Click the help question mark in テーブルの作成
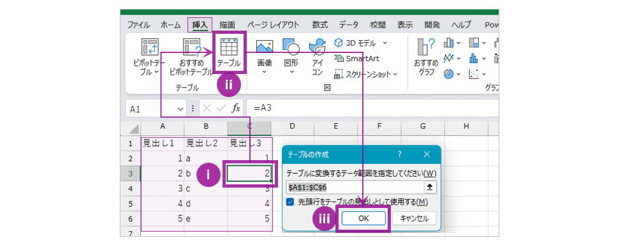 (400, 154)
